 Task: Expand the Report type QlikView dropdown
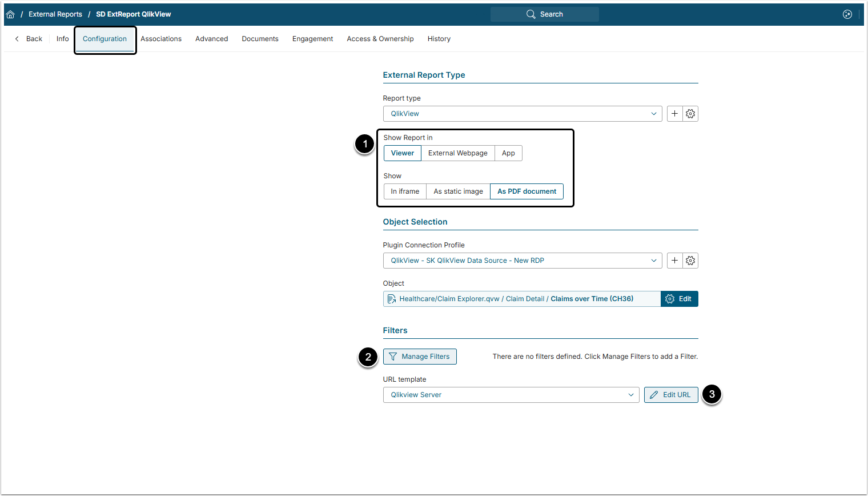point(522,114)
